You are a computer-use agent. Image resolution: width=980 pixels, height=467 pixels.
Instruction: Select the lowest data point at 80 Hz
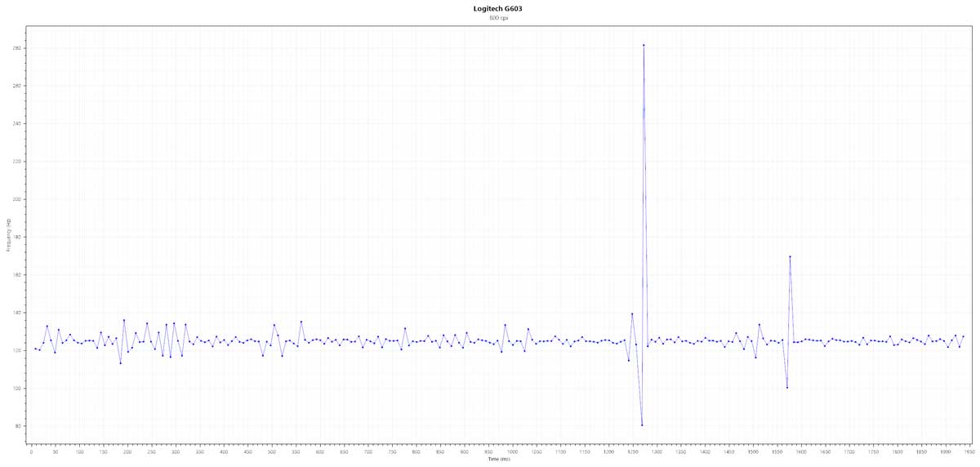[642, 425]
